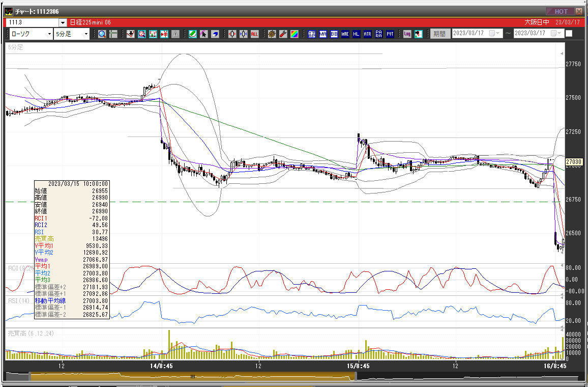Toggle the HL high-low indicator
The image size is (588, 387).
356,34
